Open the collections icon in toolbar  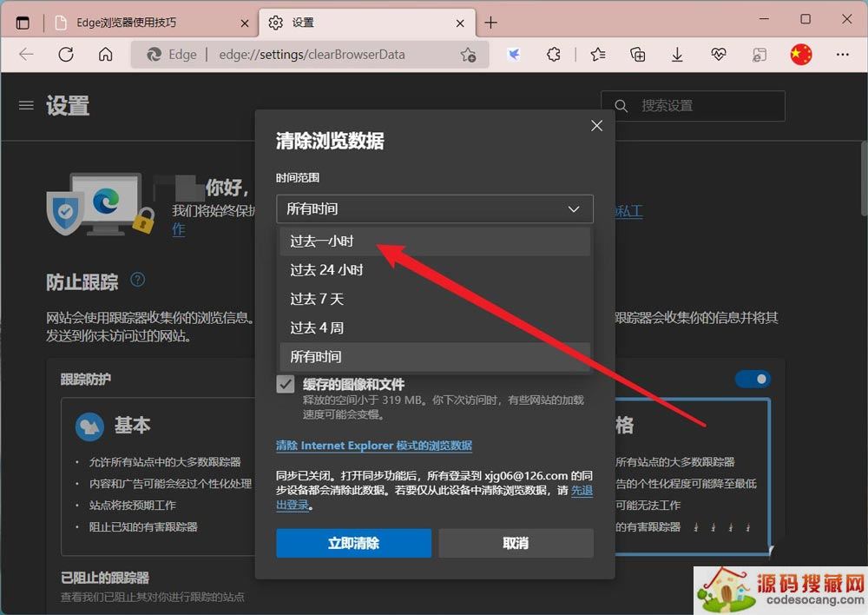[637, 55]
